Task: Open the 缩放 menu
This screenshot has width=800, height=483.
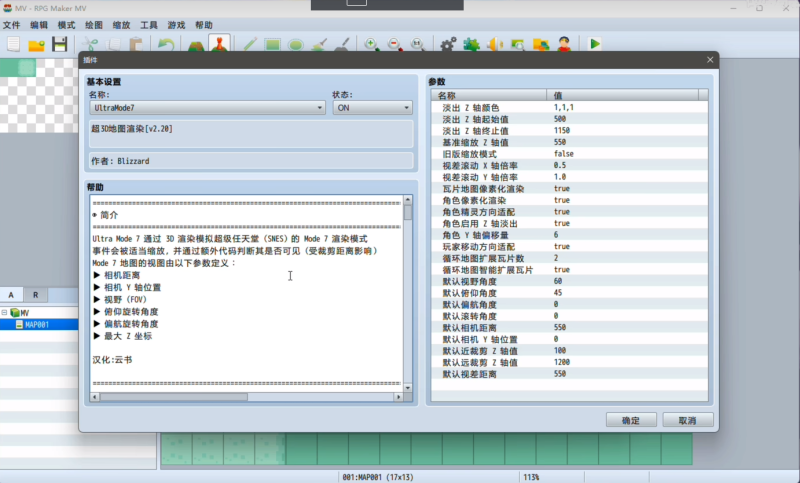Action: click(121, 25)
